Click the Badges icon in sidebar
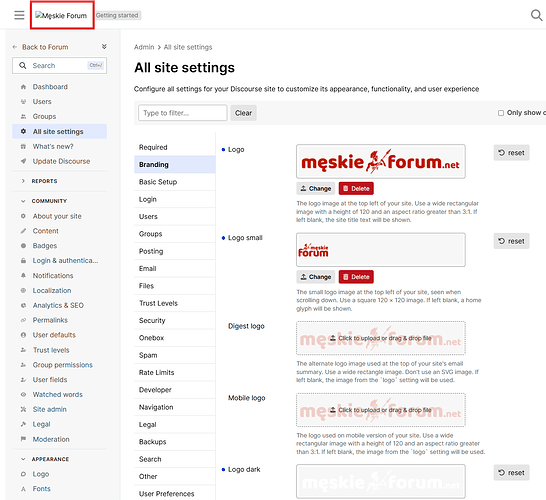Image resolution: width=546 pixels, height=500 pixels. (x=23, y=246)
